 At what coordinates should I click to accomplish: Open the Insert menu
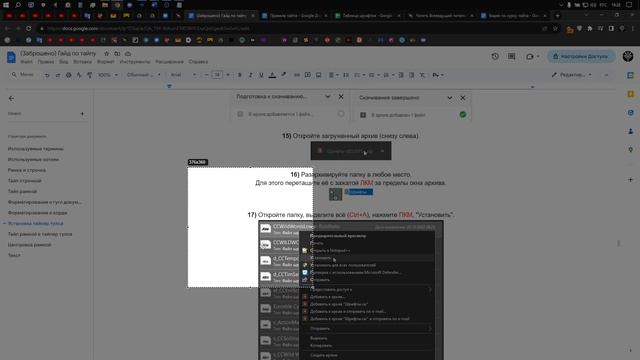(82, 62)
